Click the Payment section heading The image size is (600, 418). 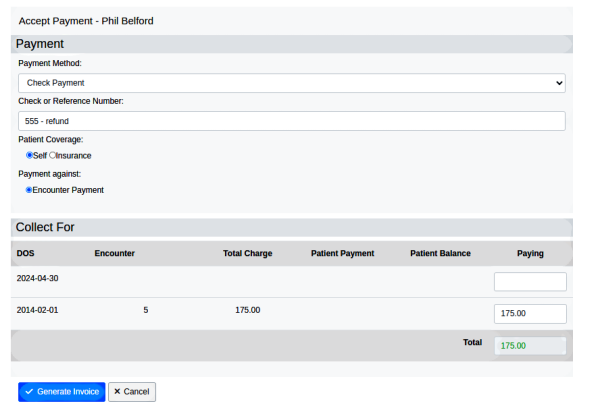pyautogui.click(x=40, y=44)
